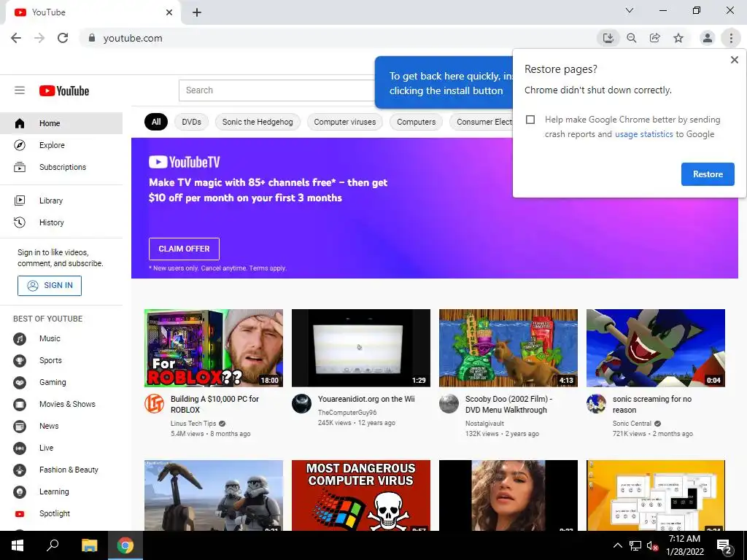Screen dimensions: 747x560
Task: Reload the page with the refresh icon
Action: (63, 38)
